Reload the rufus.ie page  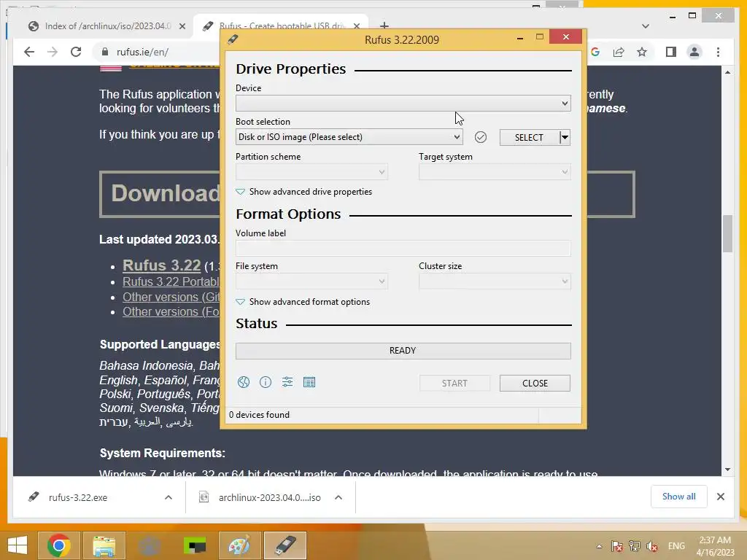(76, 52)
